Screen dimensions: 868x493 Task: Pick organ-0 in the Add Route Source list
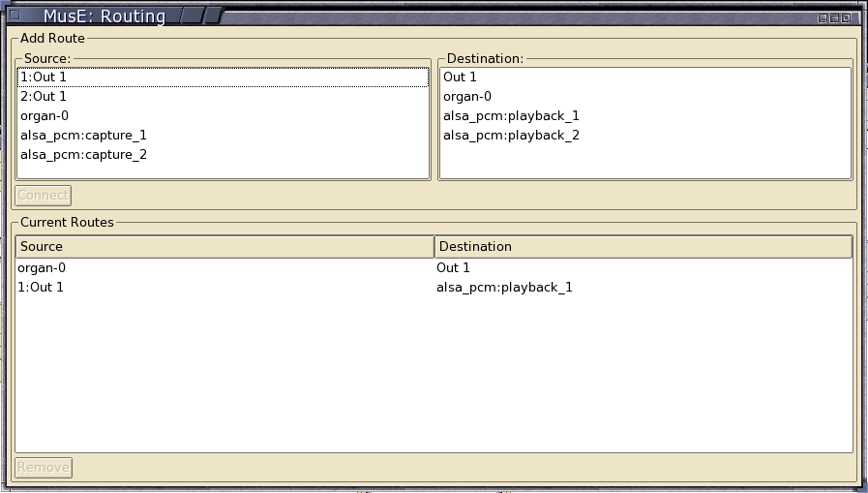pos(224,116)
